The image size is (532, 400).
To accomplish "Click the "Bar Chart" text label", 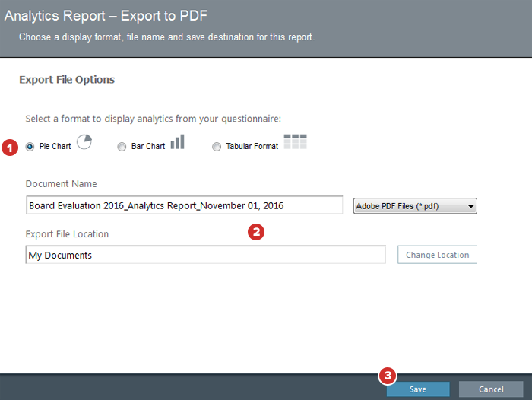I will click(x=147, y=147).
